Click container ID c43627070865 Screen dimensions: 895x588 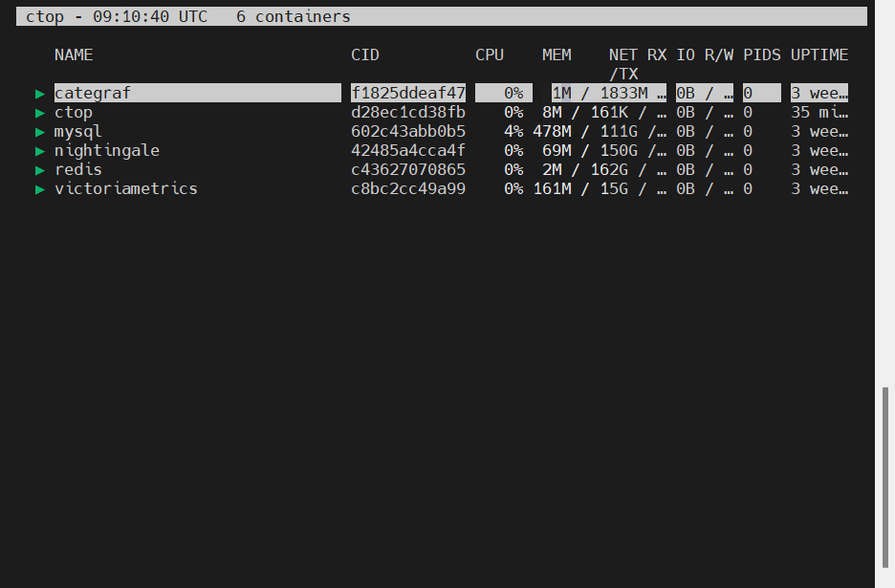tap(408, 170)
